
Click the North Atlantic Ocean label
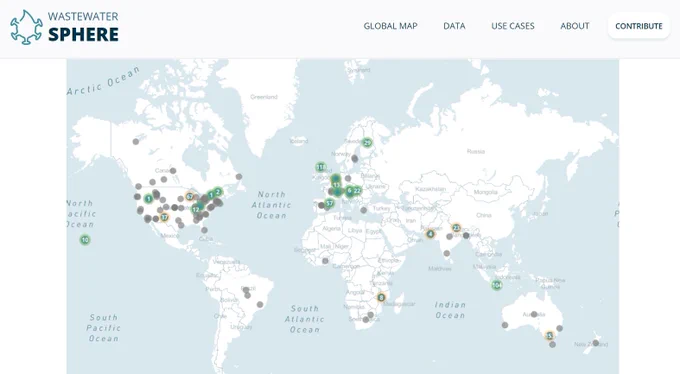tap(271, 205)
